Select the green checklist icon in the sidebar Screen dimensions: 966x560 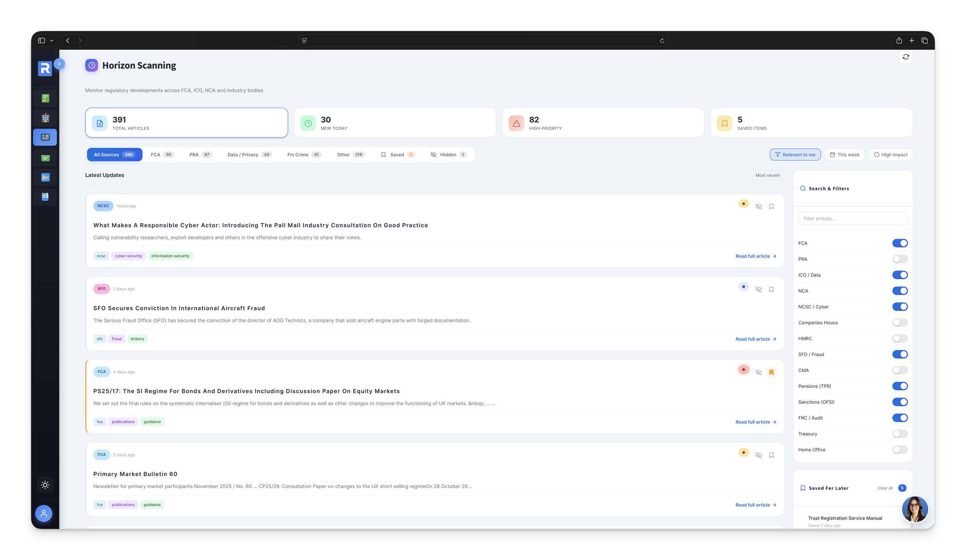45,98
